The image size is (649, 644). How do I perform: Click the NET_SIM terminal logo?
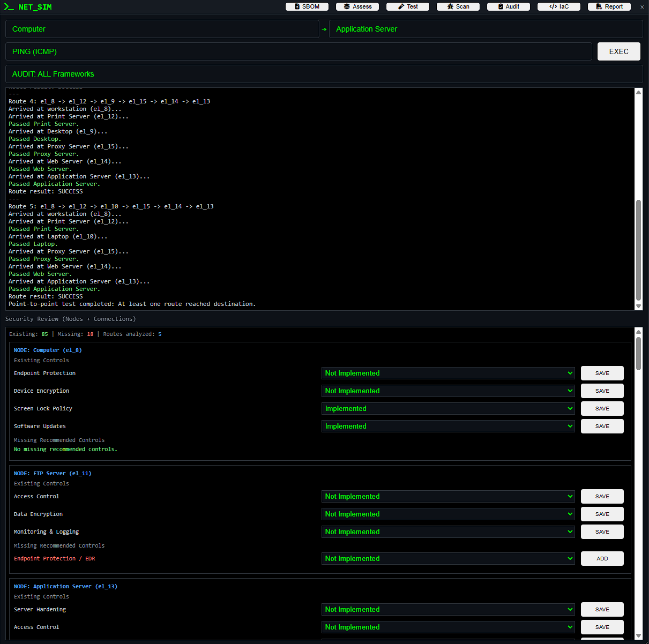point(28,7)
